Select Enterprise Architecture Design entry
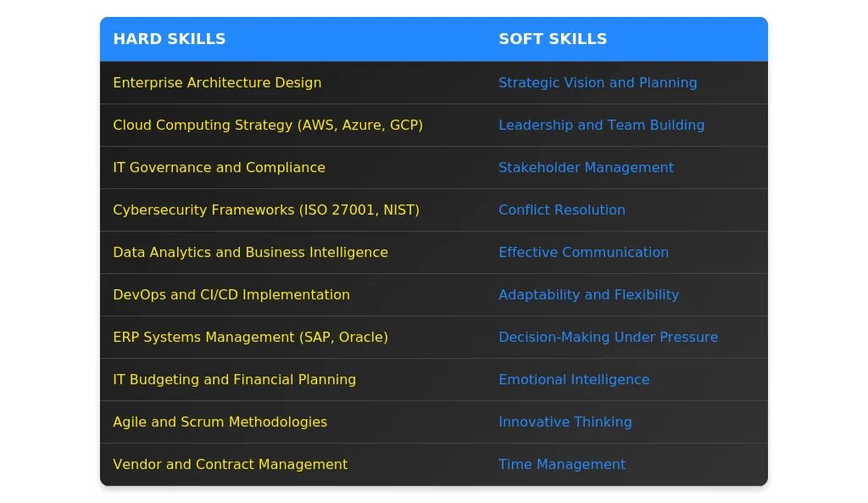The width and height of the screenshot is (868, 503). (217, 82)
